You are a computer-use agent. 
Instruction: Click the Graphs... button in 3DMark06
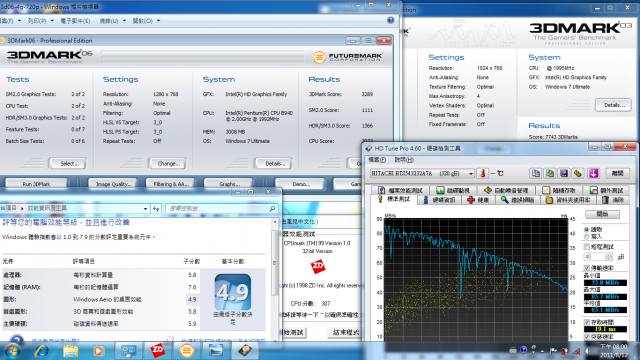(228, 184)
